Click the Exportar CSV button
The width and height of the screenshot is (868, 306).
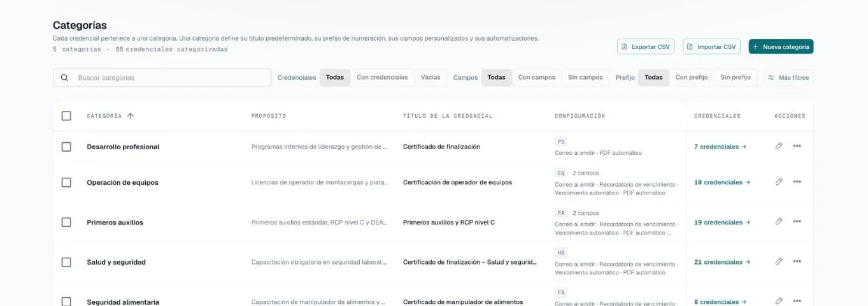click(x=646, y=47)
